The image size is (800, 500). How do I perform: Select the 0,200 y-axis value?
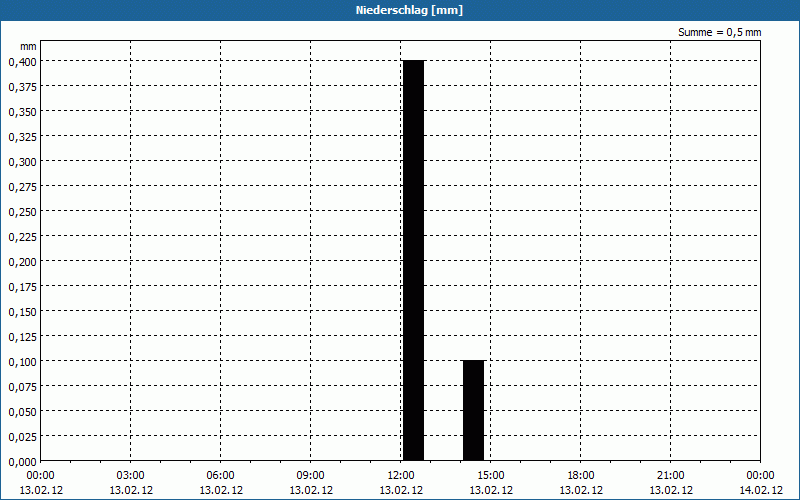(x=22, y=261)
